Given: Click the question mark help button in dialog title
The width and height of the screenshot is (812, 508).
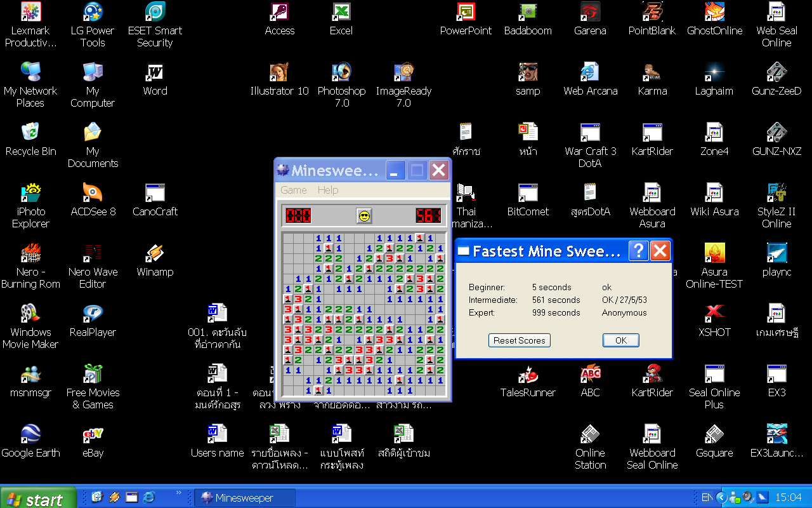Looking at the screenshot, I should point(638,251).
